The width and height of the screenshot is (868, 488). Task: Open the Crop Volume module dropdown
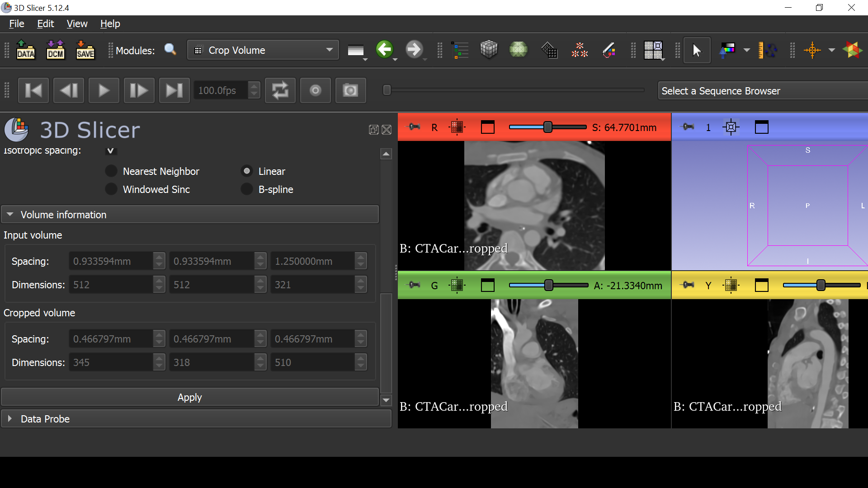point(263,50)
